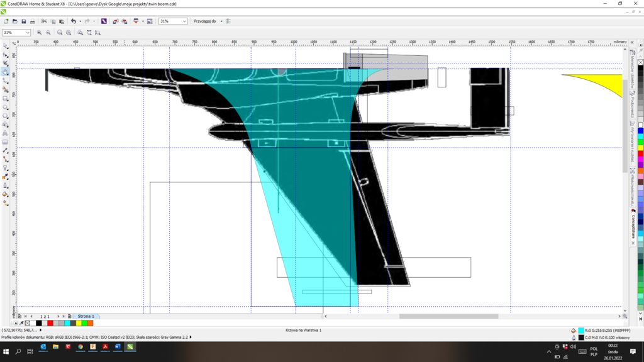Open the zoom level combo in property bar
Image resolution: width=644 pixels, height=362 pixels.
tap(27, 33)
